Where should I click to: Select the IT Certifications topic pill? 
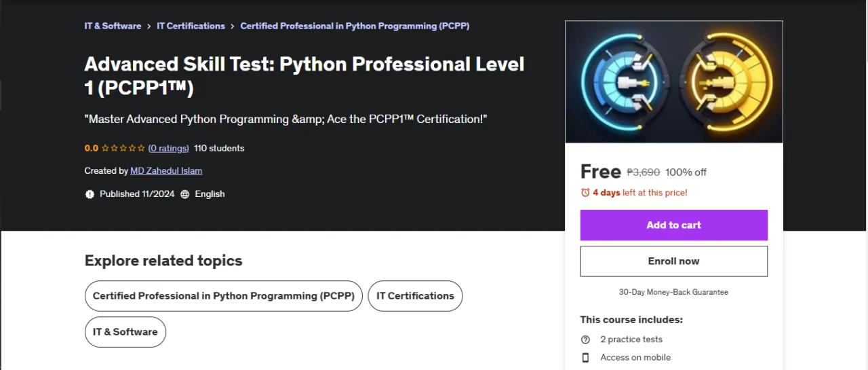[x=415, y=296]
